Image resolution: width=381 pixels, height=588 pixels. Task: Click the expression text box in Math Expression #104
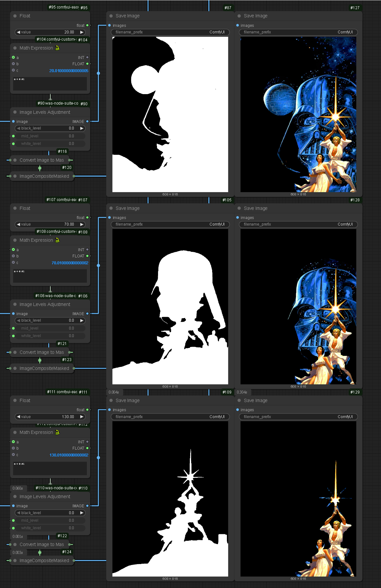(50, 84)
